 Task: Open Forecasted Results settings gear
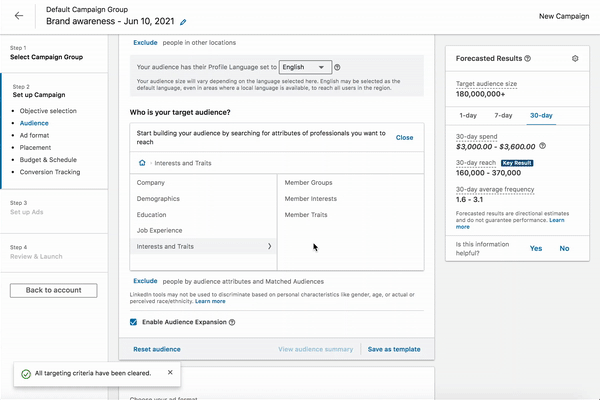click(575, 58)
